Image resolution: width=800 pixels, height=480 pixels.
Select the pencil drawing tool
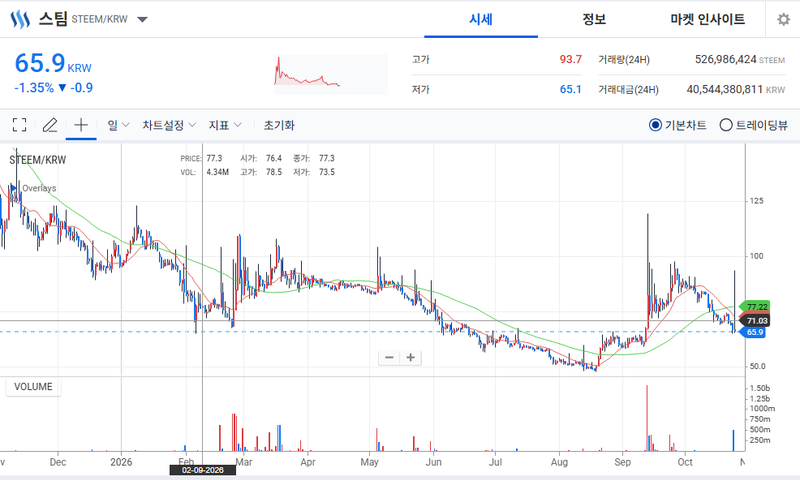coord(50,125)
